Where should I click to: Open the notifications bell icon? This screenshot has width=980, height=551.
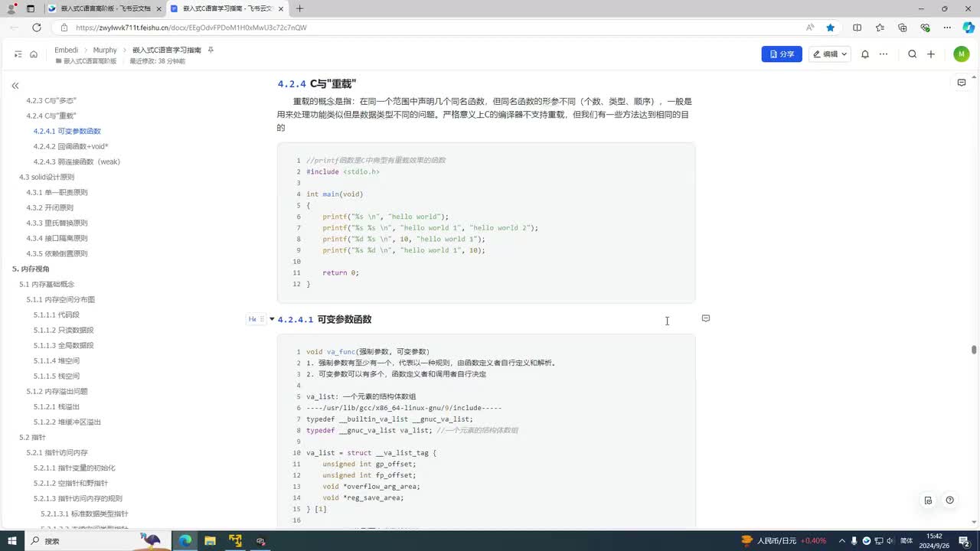click(x=865, y=54)
